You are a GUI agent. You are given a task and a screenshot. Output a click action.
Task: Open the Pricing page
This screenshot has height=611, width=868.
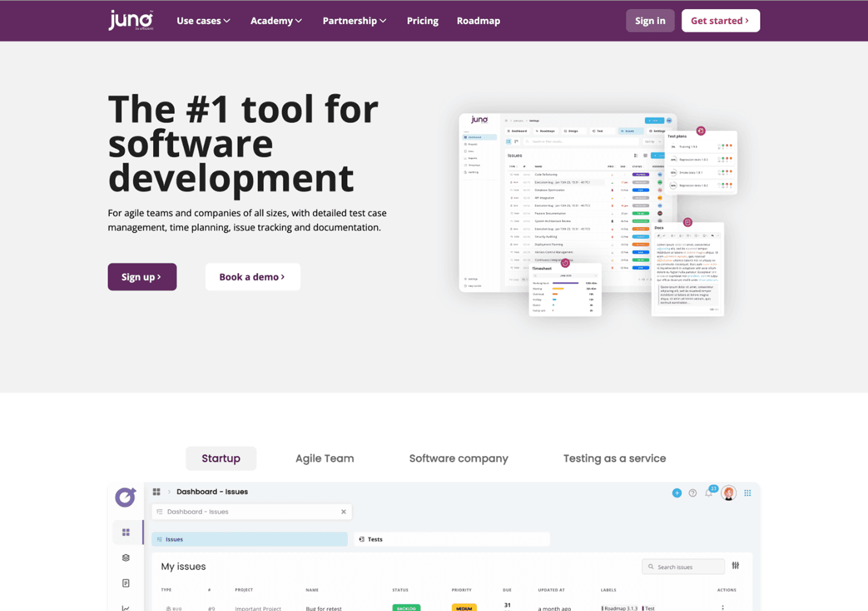pos(423,20)
